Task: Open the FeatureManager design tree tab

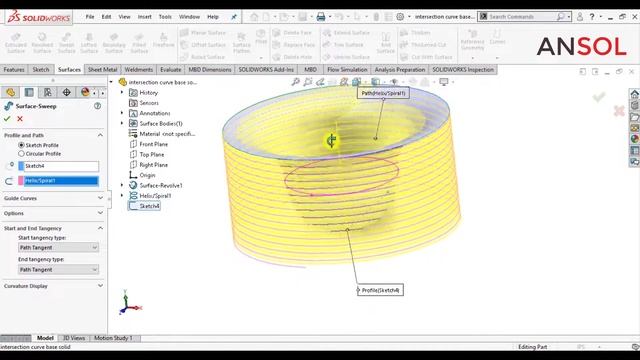Action: tap(11, 92)
